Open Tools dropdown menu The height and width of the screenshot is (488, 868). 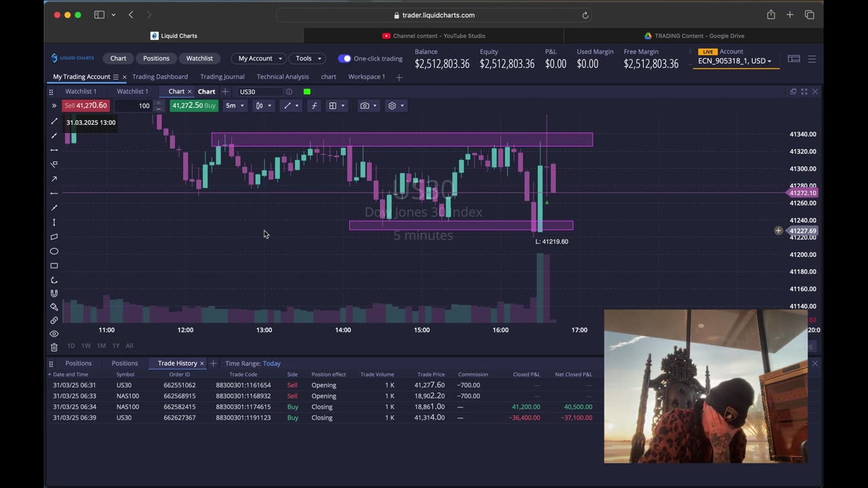point(308,58)
